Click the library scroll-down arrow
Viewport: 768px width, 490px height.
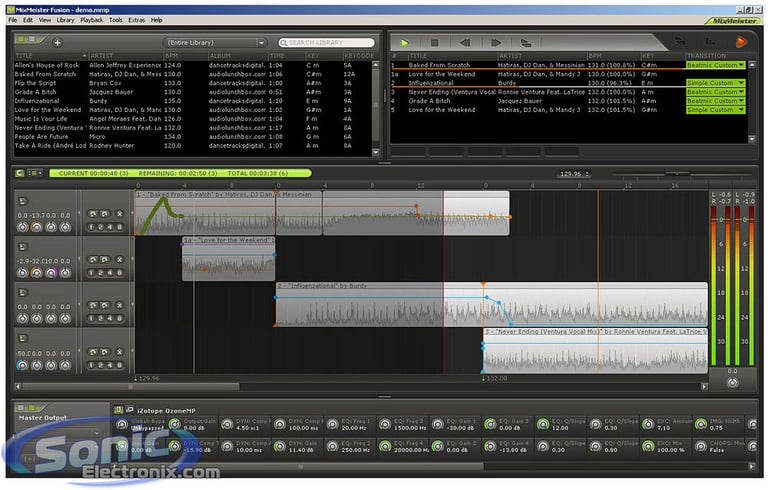(x=376, y=152)
